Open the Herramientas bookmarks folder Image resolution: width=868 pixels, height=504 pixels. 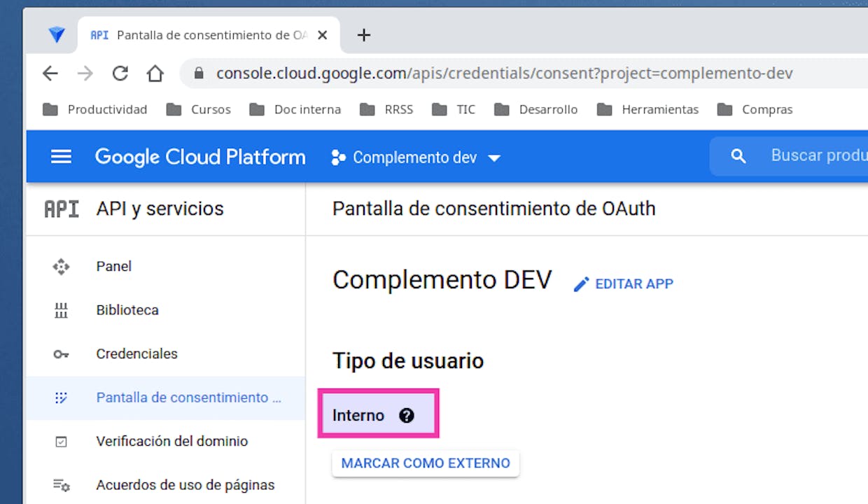[648, 109]
